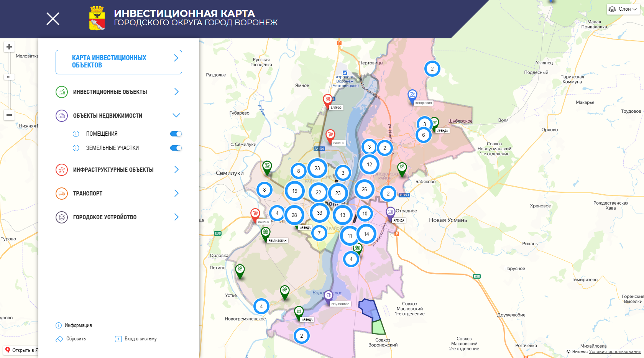Click the purple Аренда pin near Отрадное

tap(390, 213)
